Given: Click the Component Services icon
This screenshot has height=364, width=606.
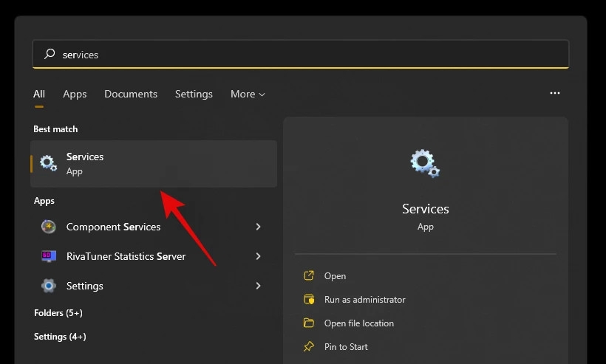Looking at the screenshot, I should point(49,227).
